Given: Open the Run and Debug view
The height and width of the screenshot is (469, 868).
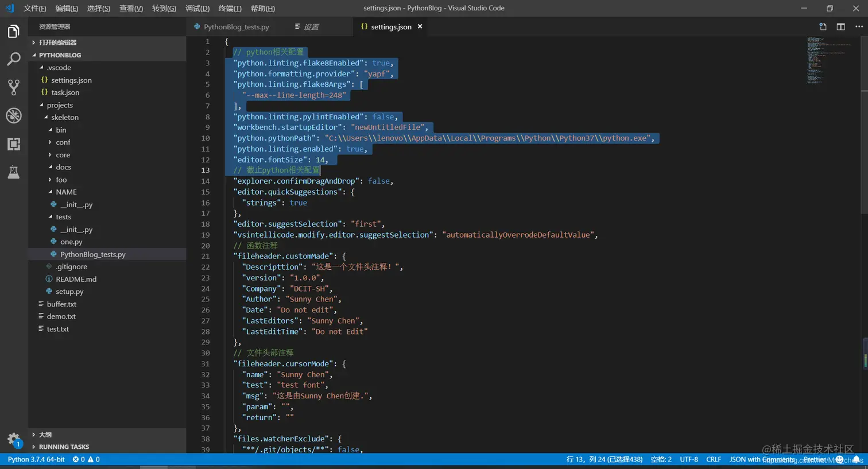Looking at the screenshot, I should [14, 114].
